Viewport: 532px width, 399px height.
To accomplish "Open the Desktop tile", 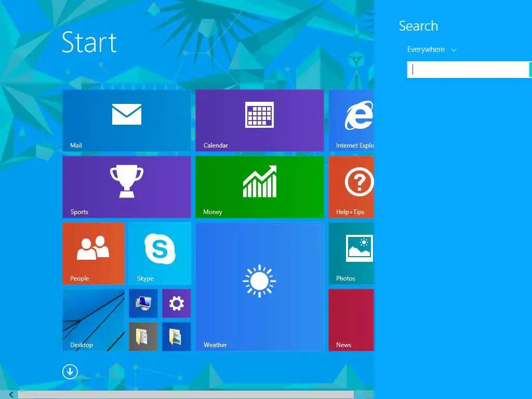I will pos(94,320).
